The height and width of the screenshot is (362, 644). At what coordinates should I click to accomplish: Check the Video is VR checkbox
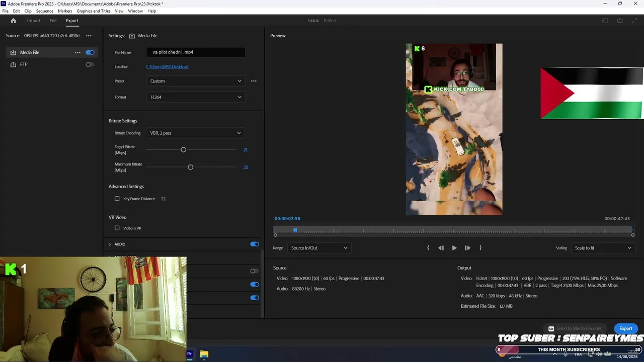pos(117,228)
